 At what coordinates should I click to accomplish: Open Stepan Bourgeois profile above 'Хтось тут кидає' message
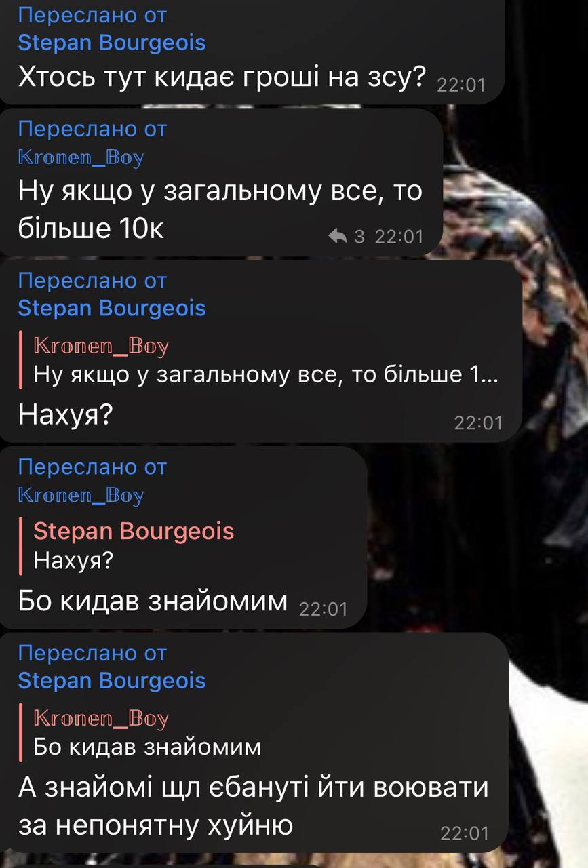112,43
